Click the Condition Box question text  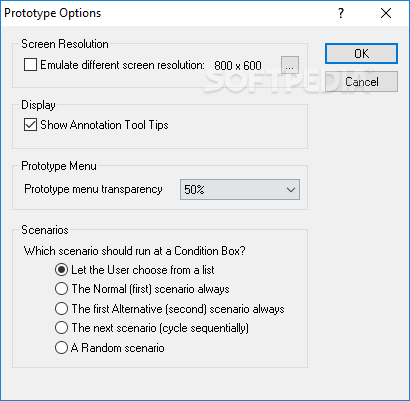click(134, 251)
